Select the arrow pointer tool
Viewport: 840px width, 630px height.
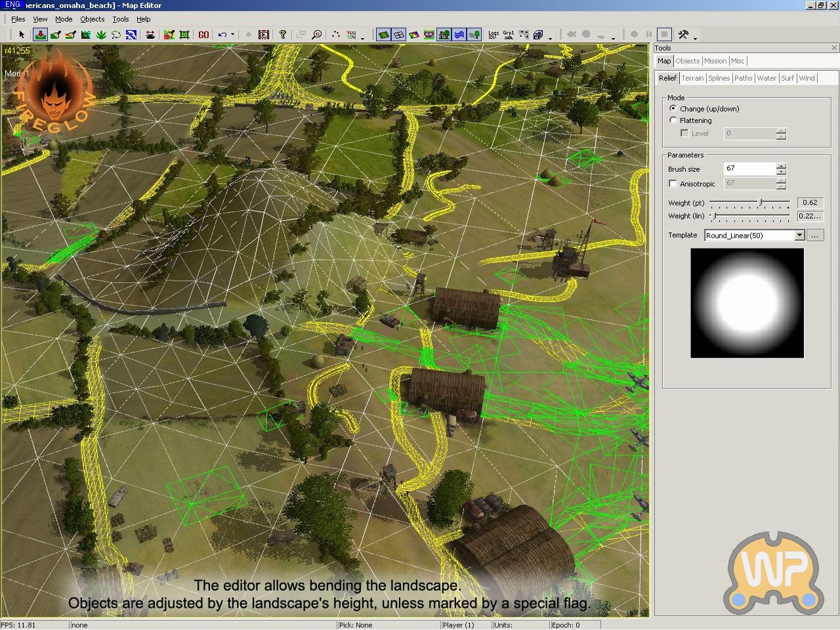tap(22, 34)
